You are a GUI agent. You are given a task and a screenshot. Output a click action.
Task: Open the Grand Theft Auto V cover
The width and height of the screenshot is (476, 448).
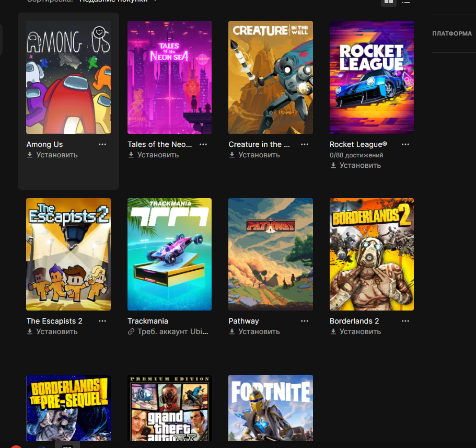point(169,408)
